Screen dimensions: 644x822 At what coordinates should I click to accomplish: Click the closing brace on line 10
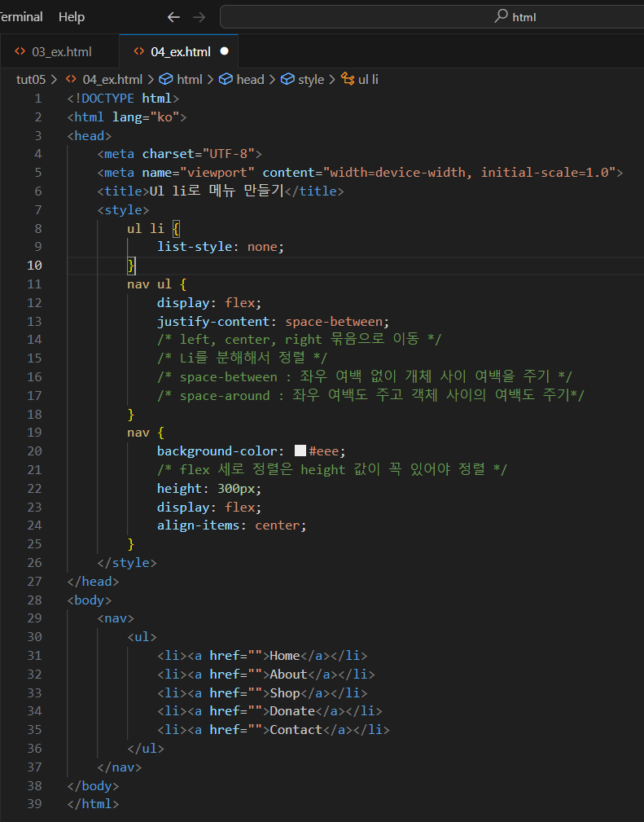131,266
